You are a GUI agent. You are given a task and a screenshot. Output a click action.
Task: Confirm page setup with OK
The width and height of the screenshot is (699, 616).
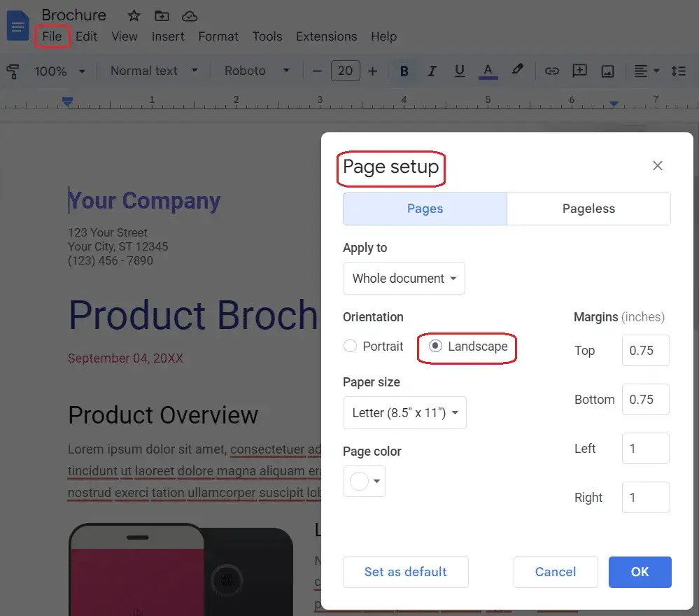point(640,572)
